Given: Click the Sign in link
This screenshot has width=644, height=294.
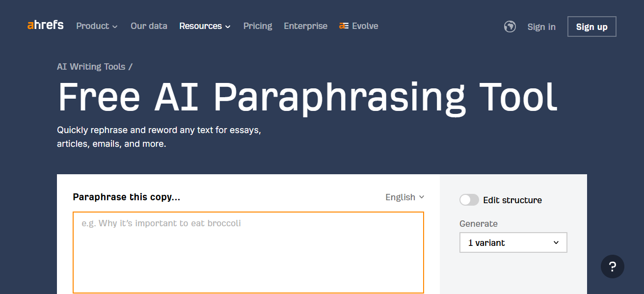Looking at the screenshot, I should 541,27.
